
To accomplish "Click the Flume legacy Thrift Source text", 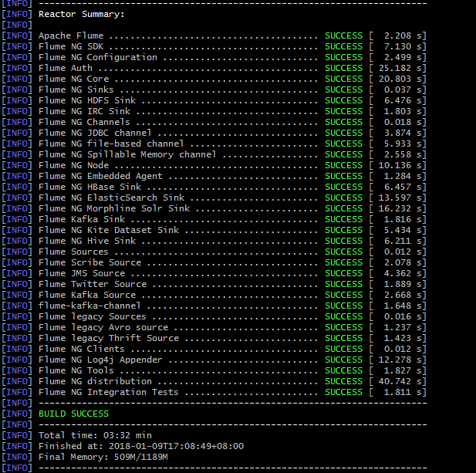I will (108, 338).
